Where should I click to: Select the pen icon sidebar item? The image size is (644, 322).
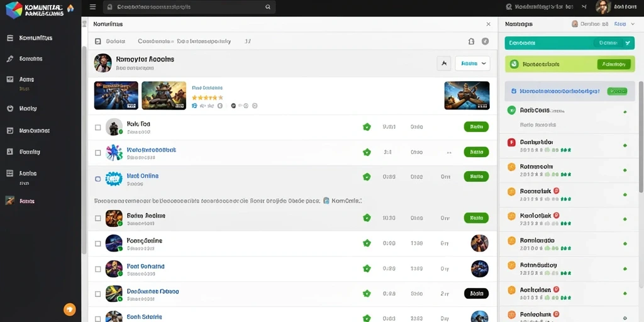tap(10, 58)
